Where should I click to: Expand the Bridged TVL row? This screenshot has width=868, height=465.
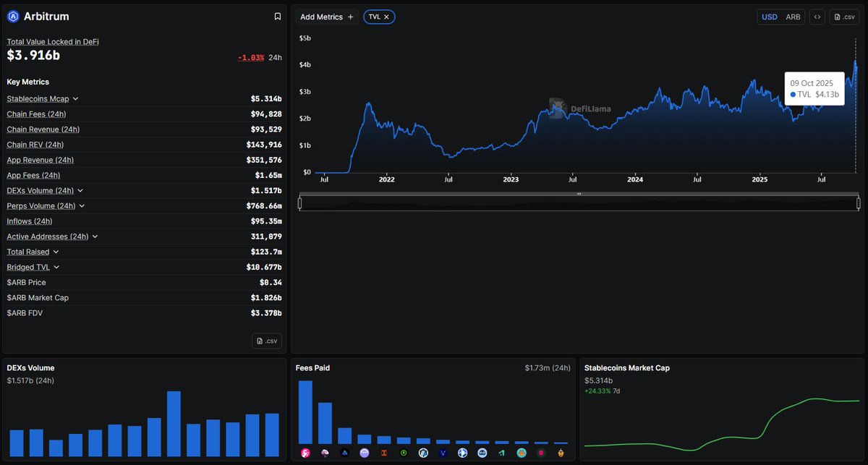[x=57, y=268]
